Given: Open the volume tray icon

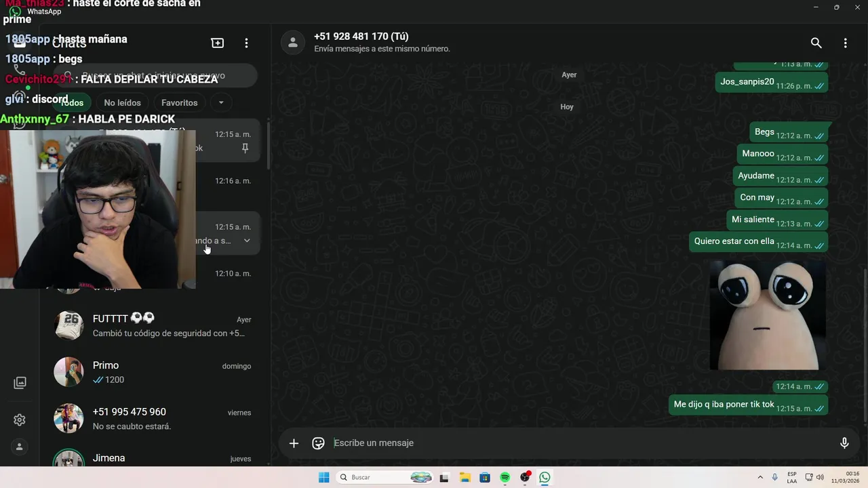Looking at the screenshot, I should pyautogui.click(x=820, y=477).
